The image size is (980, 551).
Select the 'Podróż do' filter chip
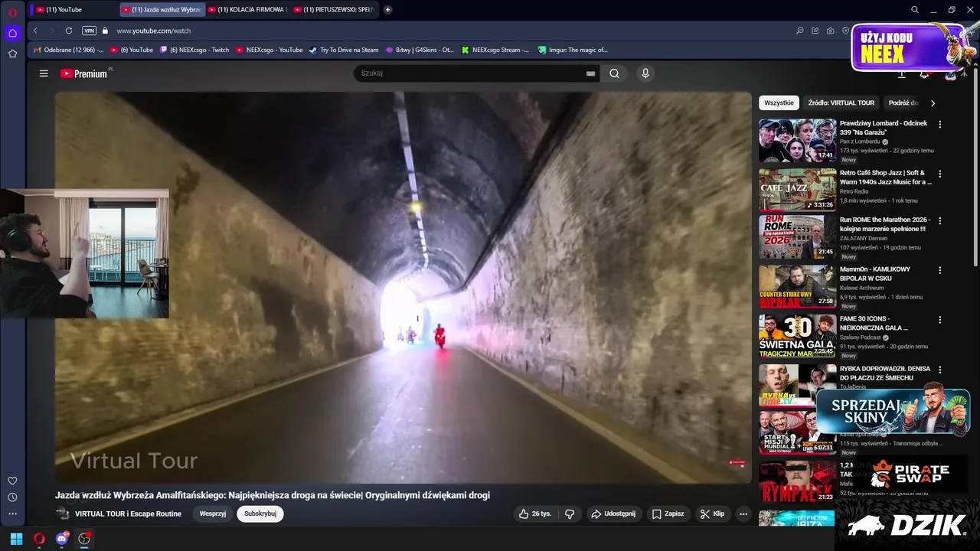pos(903,103)
